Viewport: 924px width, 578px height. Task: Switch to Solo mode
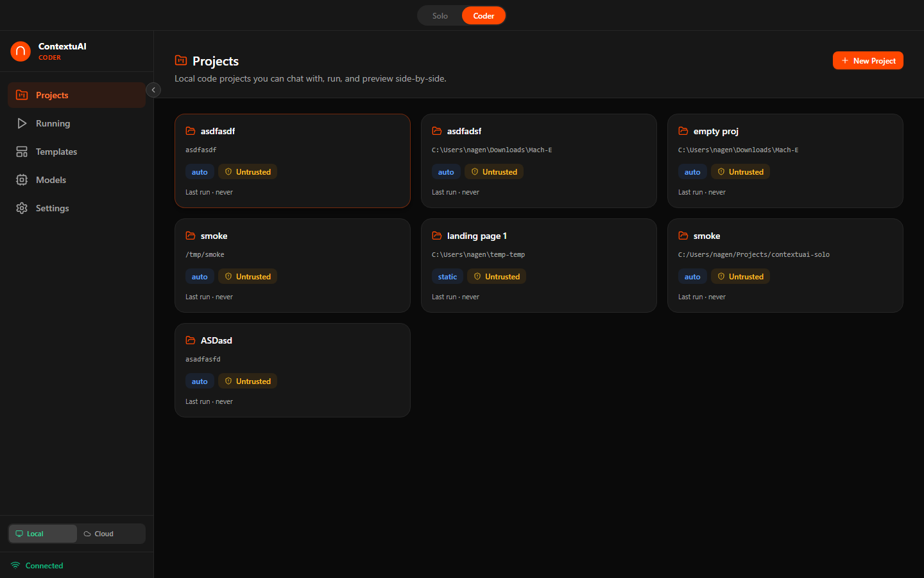440,15
